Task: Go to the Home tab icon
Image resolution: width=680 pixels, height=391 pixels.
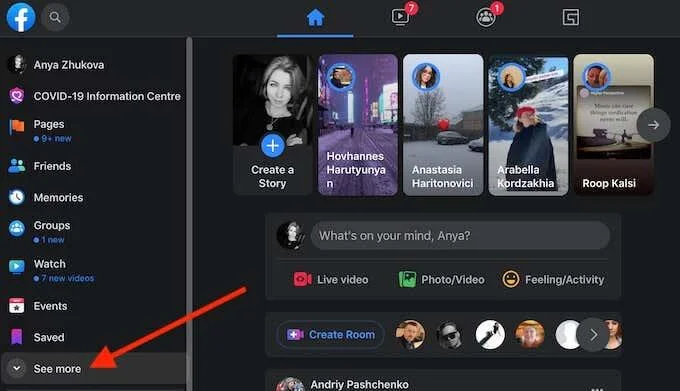Action: [315, 18]
